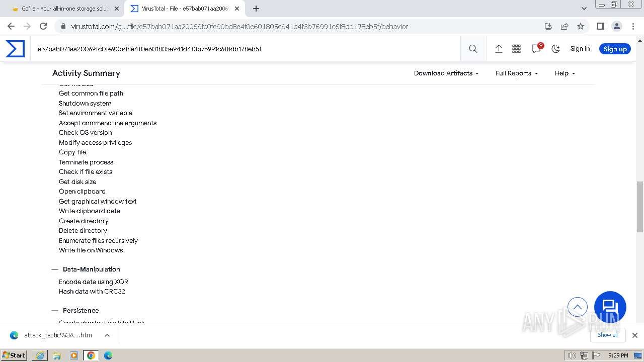Click 'Get graphical window text' entry

pos(98,202)
